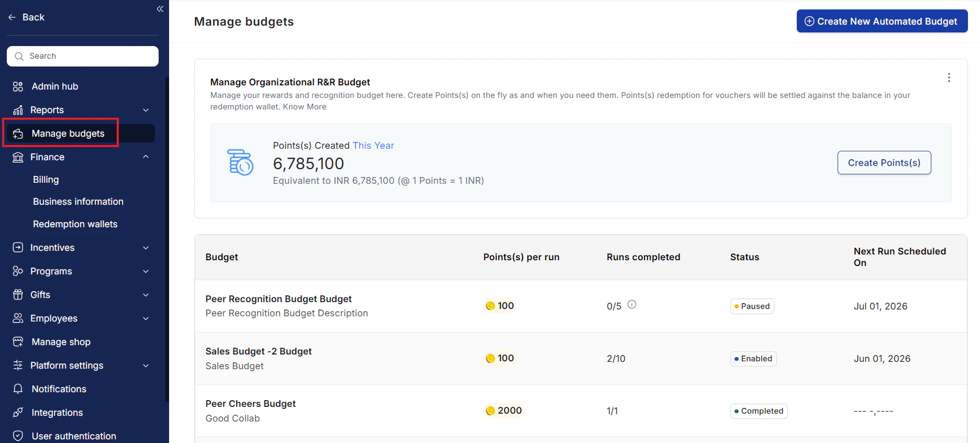The height and width of the screenshot is (443, 980).
Task: Click the sidebar vertical scrollbar
Action: [x=167, y=240]
